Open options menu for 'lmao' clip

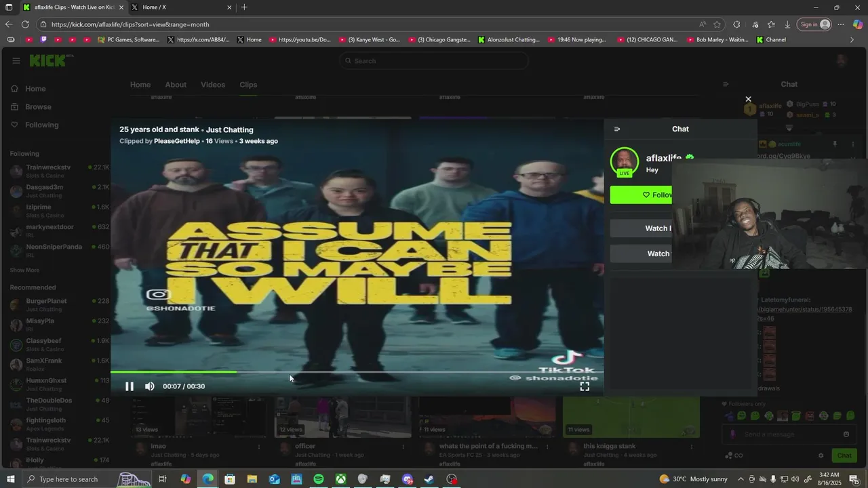(259, 447)
